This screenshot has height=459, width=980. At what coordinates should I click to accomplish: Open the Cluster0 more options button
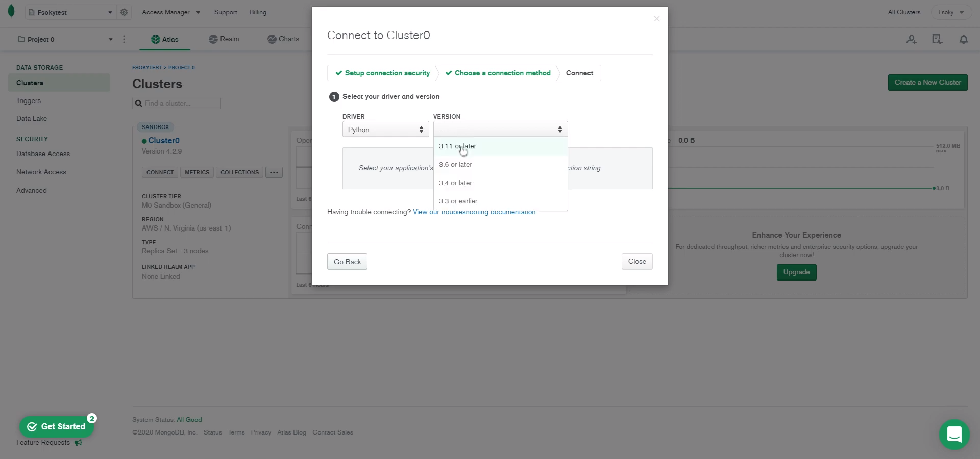274,172
